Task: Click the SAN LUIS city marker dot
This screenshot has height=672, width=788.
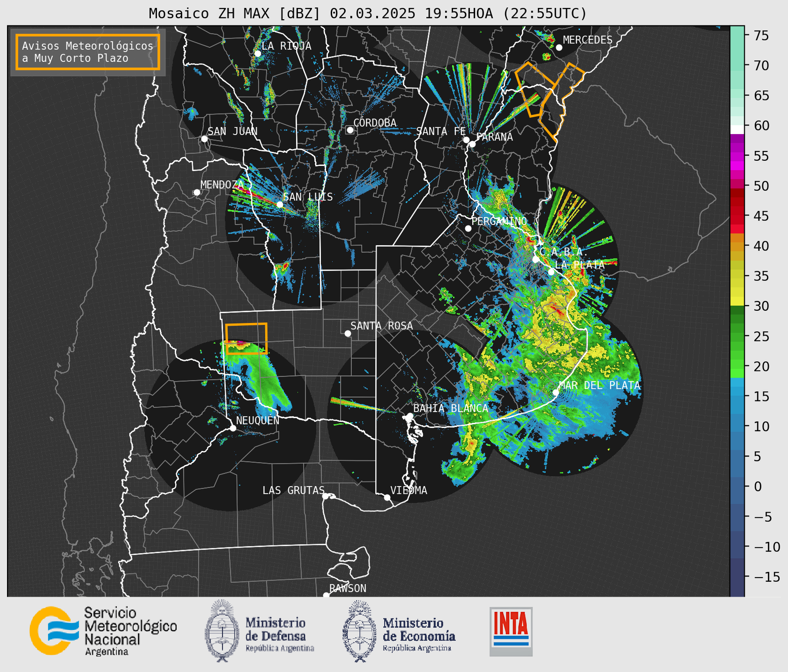Action: click(x=280, y=204)
